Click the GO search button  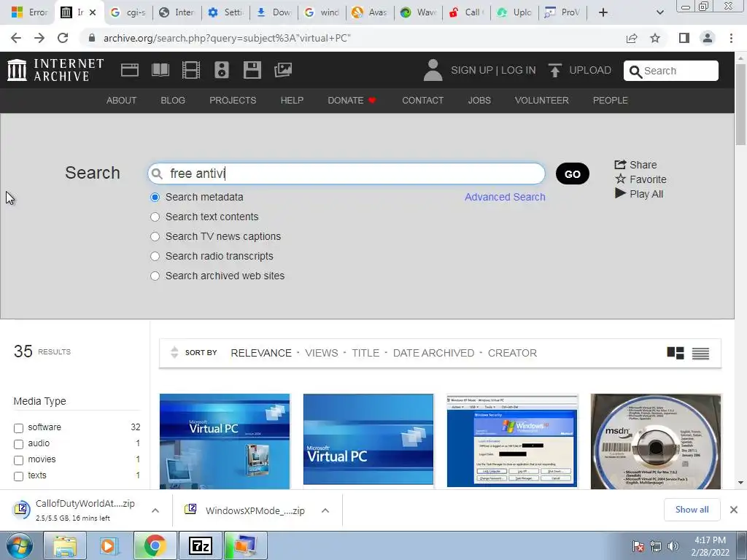pos(572,174)
